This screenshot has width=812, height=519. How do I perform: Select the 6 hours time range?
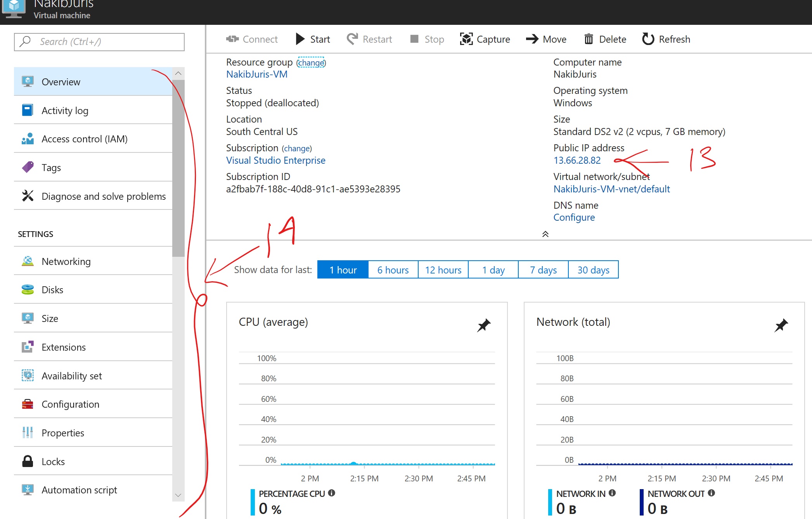(393, 270)
